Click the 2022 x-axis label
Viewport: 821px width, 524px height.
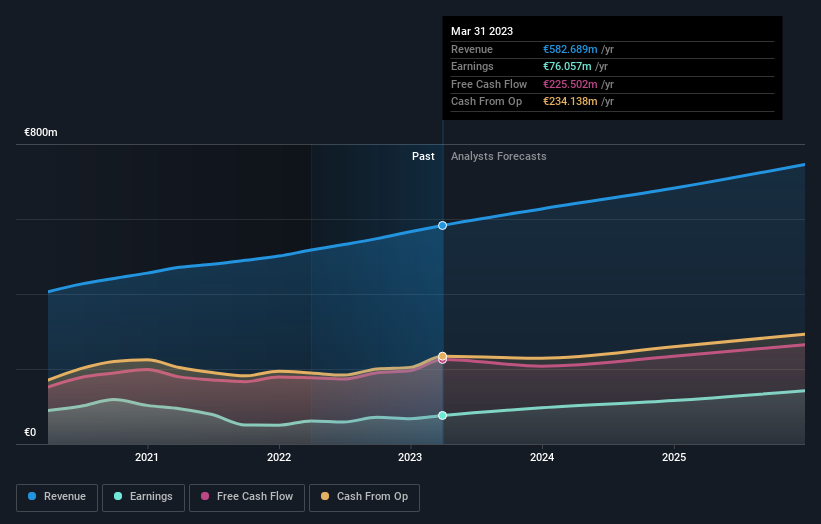[x=279, y=458]
